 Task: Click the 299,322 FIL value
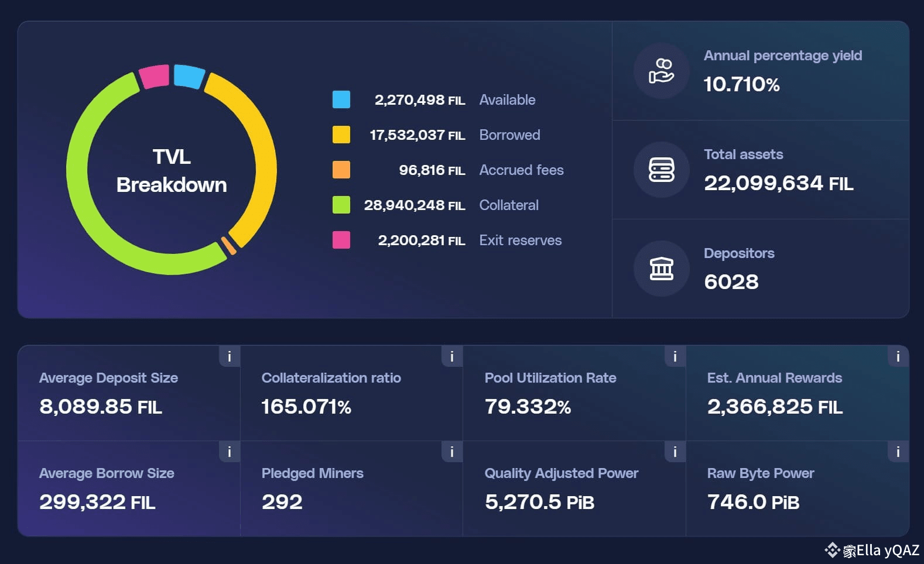[97, 502]
